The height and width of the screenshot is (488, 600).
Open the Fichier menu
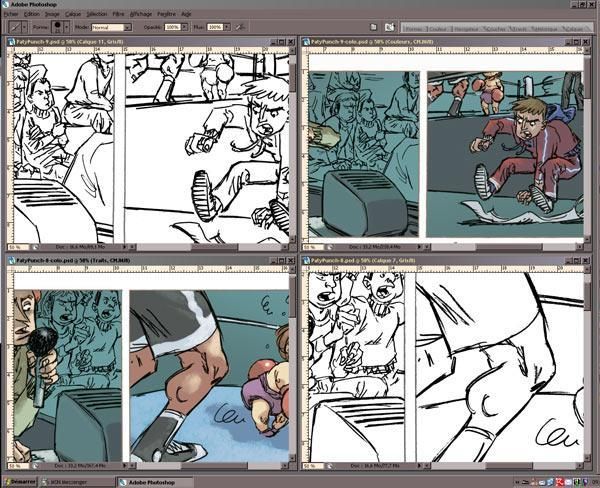11,14
